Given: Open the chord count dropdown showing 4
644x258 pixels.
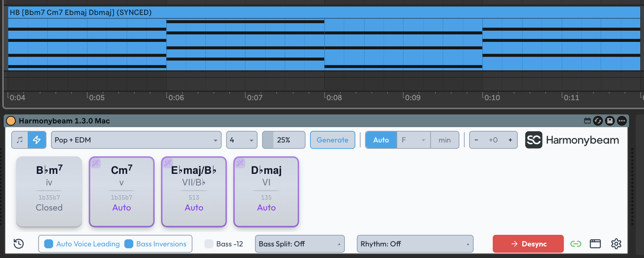Looking at the screenshot, I should pyautogui.click(x=242, y=140).
